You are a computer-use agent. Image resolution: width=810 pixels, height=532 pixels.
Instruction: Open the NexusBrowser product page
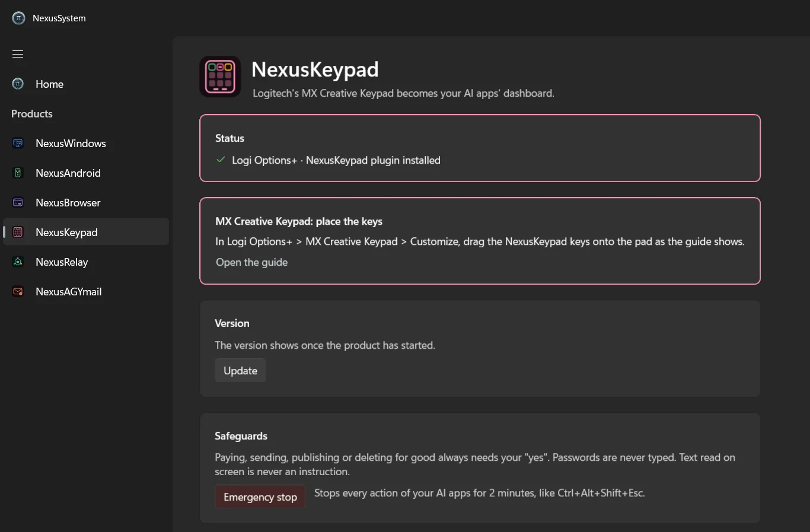coord(86,202)
